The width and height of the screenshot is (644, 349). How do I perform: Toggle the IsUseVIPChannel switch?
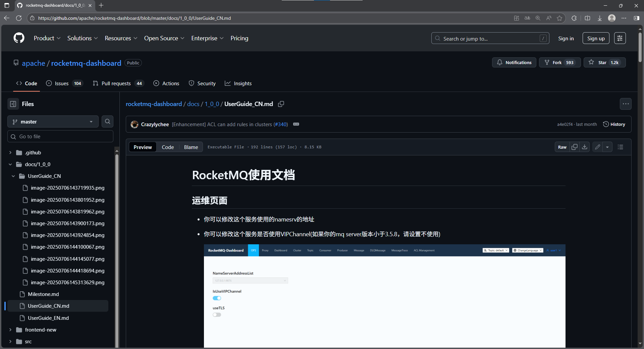pyautogui.click(x=217, y=298)
